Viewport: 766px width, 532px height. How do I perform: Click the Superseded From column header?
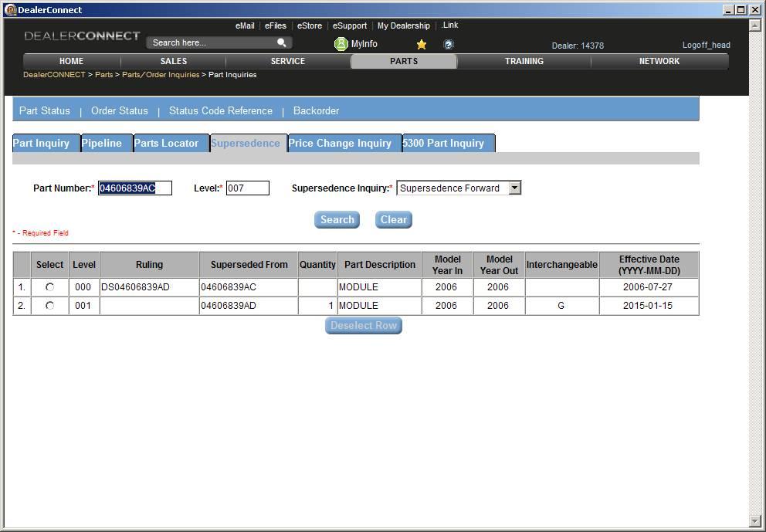tap(249, 265)
